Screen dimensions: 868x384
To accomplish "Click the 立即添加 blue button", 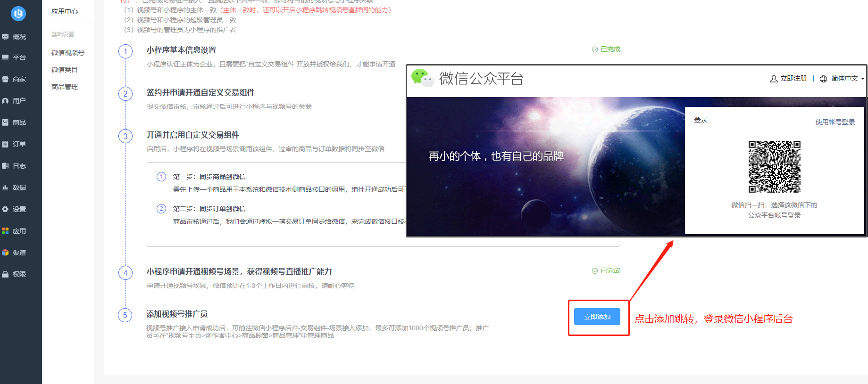I will (597, 317).
